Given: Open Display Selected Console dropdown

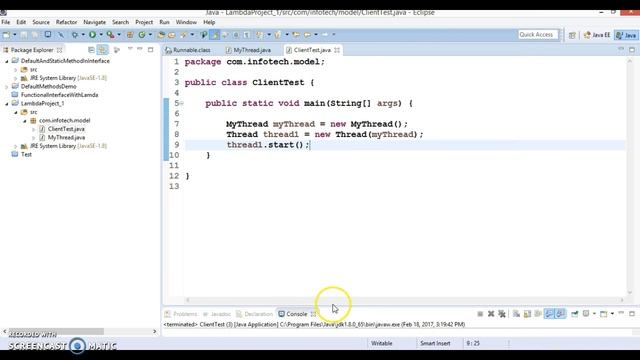Looking at the screenshot, I should 594,313.
